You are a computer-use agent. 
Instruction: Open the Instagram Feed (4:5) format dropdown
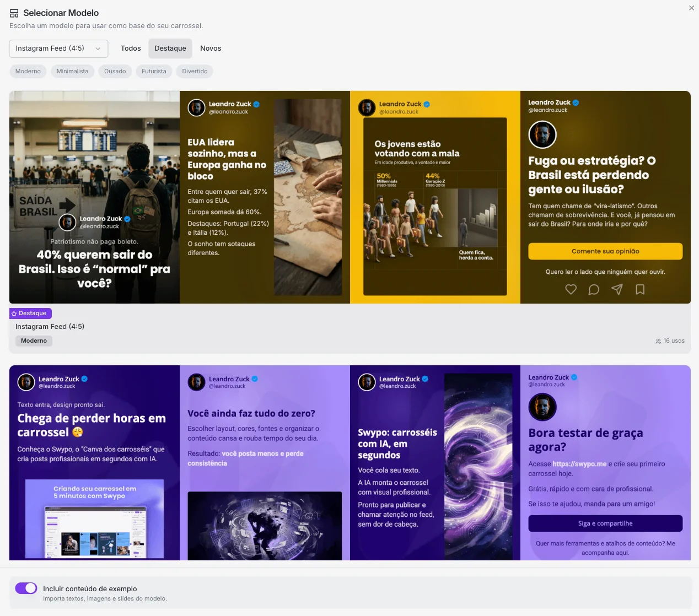58,48
